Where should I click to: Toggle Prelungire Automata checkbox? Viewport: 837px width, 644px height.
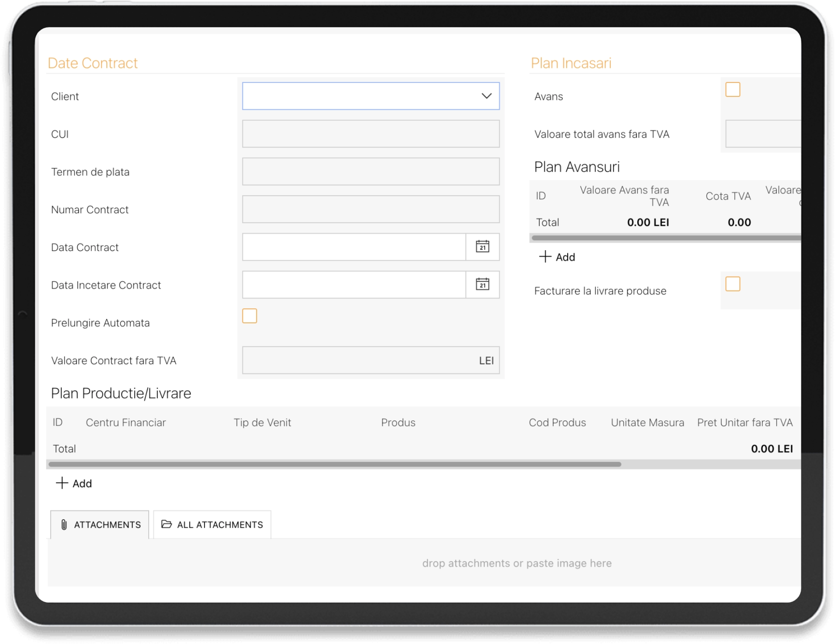(249, 316)
